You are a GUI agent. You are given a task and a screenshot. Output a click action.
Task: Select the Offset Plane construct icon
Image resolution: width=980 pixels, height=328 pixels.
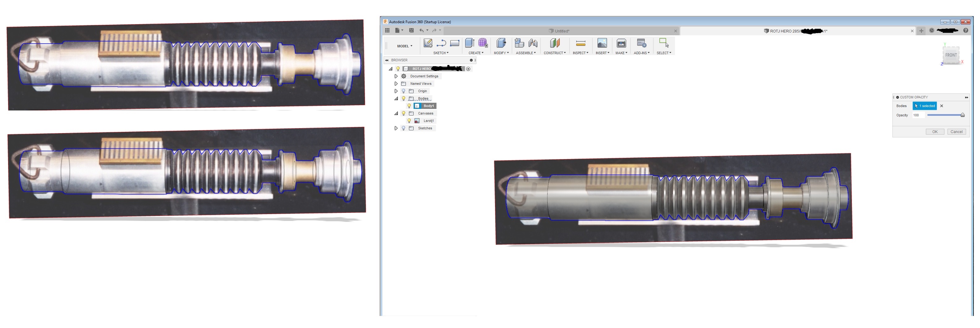(x=555, y=43)
